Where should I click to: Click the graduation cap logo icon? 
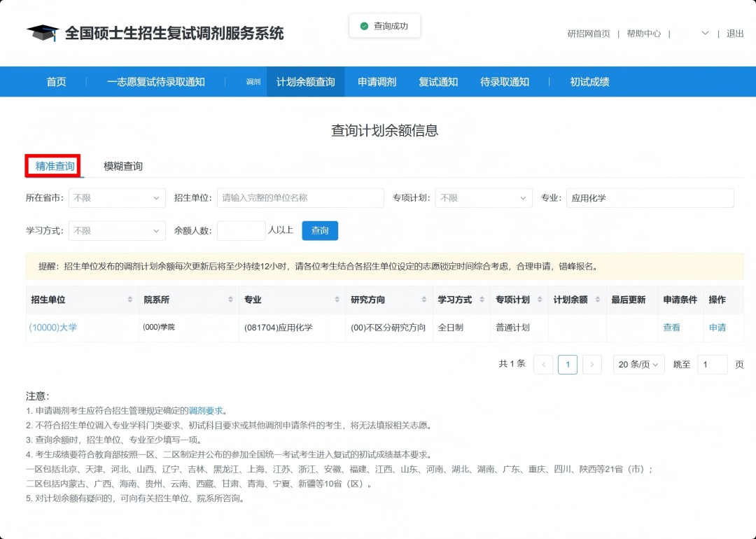pyautogui.click(x=43, y=33)
